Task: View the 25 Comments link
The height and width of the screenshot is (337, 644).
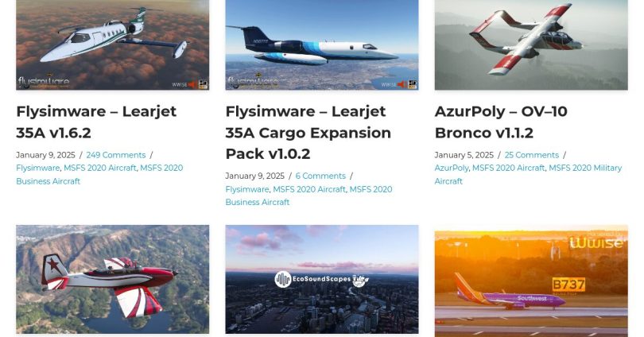Action: [531, 155]
